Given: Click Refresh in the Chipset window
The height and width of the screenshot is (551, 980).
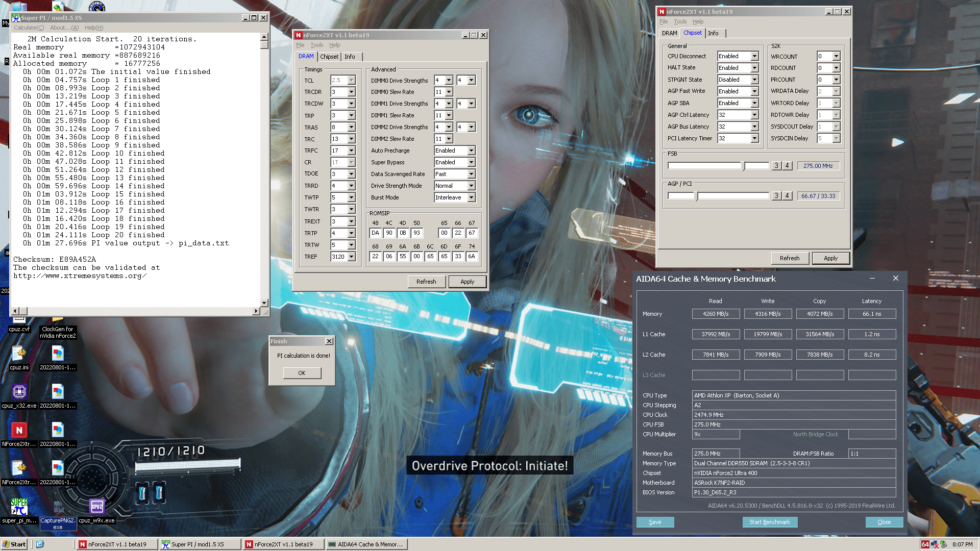Looking at the screenshot, I should [790, 258].
